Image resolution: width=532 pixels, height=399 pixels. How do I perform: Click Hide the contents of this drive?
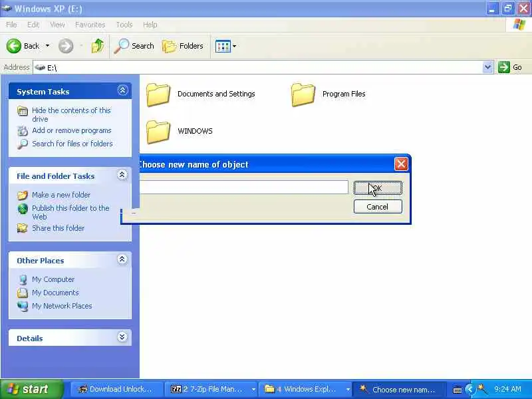[x=71, y=114]
